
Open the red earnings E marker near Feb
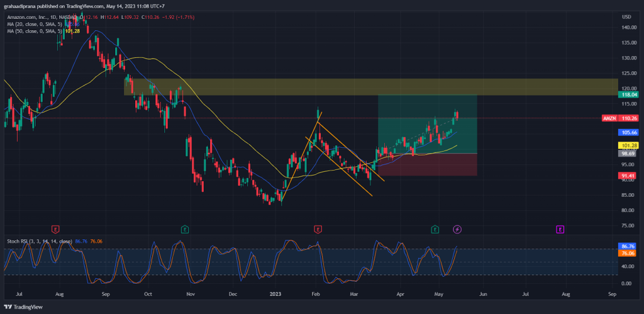[318, 229]
